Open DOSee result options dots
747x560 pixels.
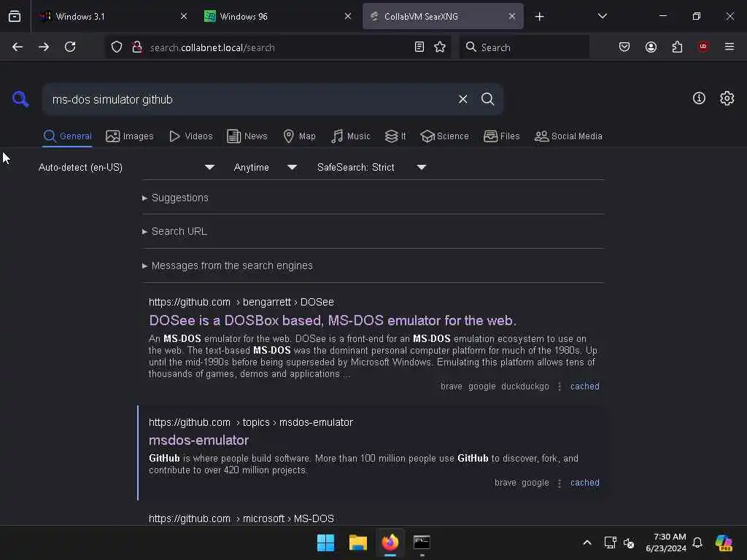pyautogui.click(x=560, y=386)
